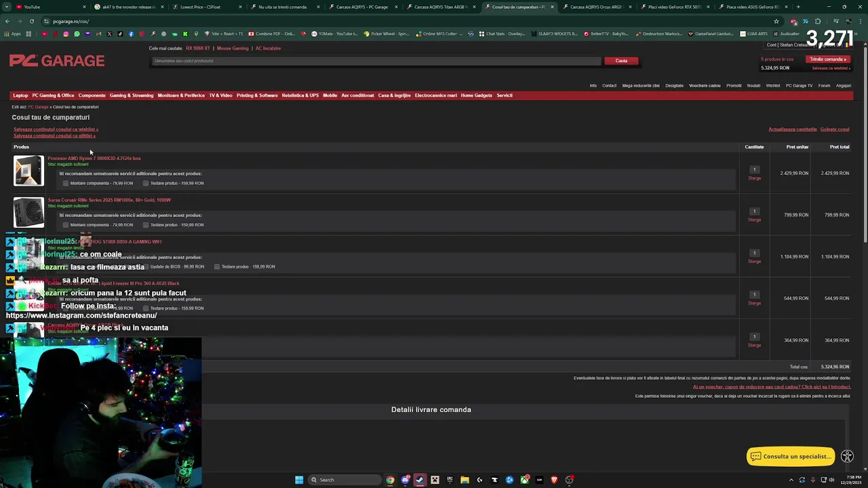Check Montare componenta for Corsair RMe PSU
Image resolution: width=868 pixels, height=488 pixels.
pyautogui.click(x=66, y=225)
